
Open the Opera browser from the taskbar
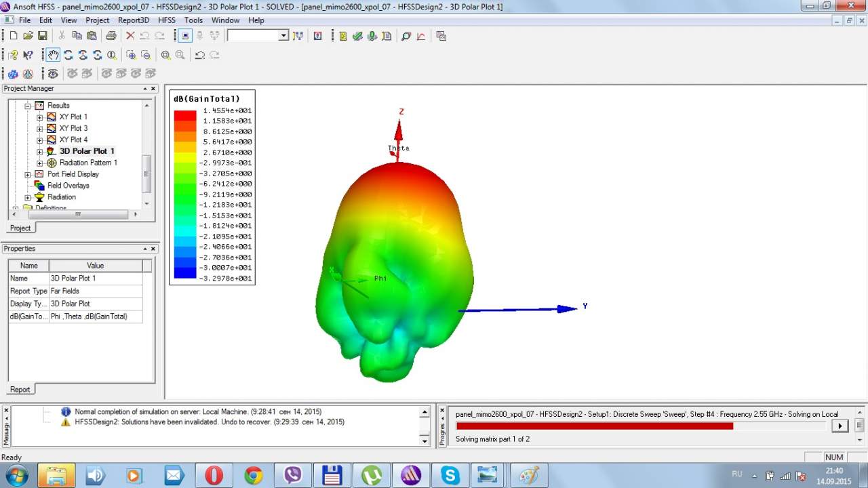(x=214, y=475)
